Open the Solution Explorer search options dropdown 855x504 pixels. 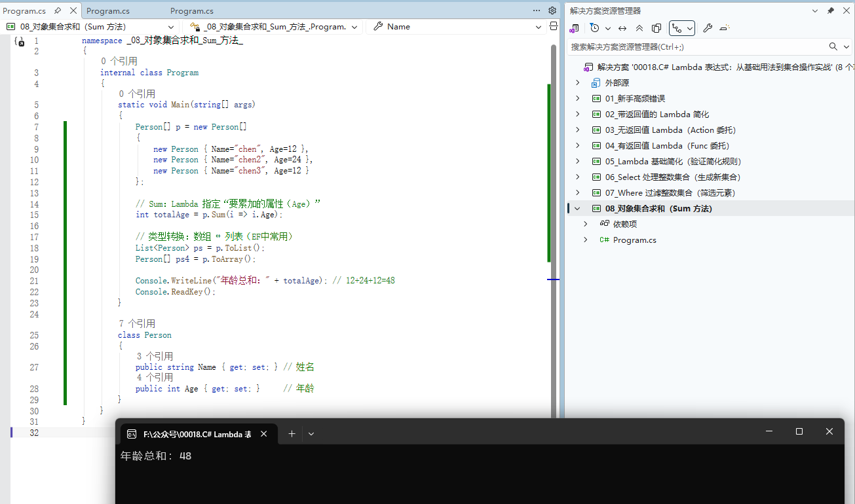[x=846, y=46]
